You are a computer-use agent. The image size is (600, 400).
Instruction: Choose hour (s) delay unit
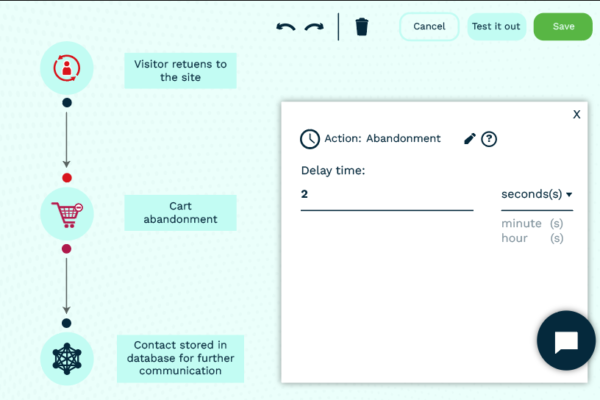[532, 238]
